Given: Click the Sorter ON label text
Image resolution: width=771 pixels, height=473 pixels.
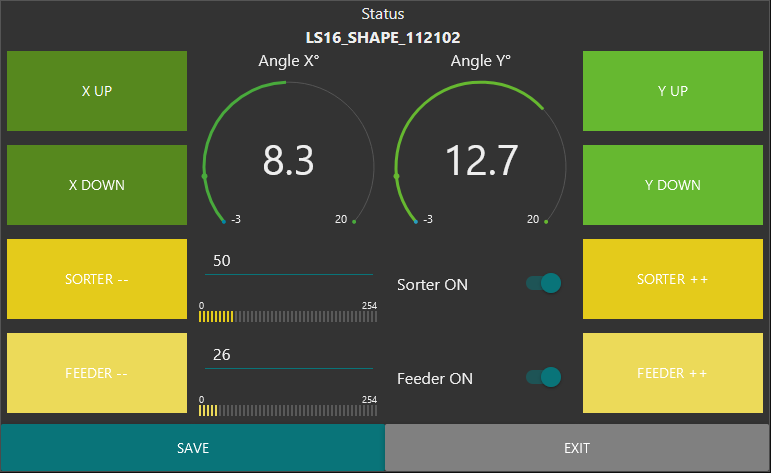Looking at the screenshot, I should [x=432, y=285].
